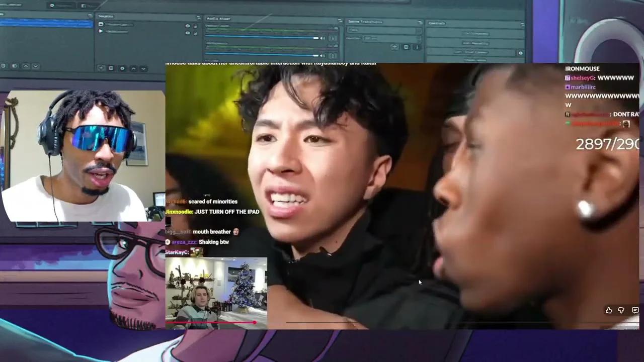
Task: Open second Audio Mixer channel options dots
Action: tap(333, 55)
